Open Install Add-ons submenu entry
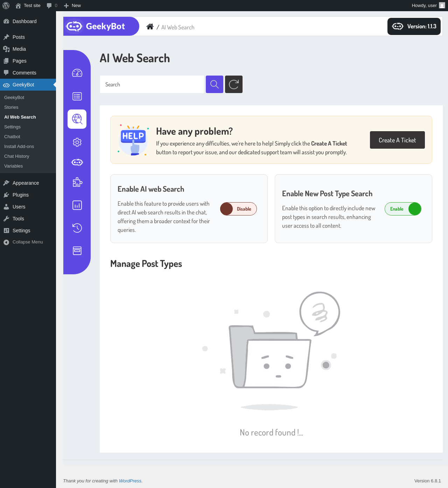This screenshot has height=488, width=448. click(x=28, y=147)
